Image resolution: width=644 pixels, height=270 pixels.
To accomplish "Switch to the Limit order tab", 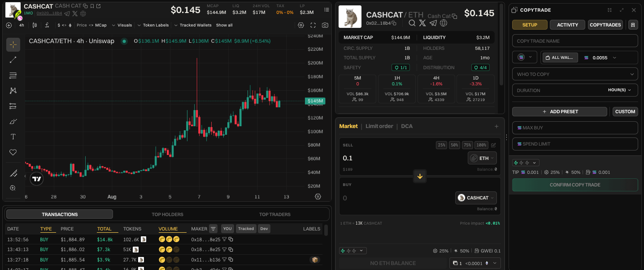I will (379, 126).
